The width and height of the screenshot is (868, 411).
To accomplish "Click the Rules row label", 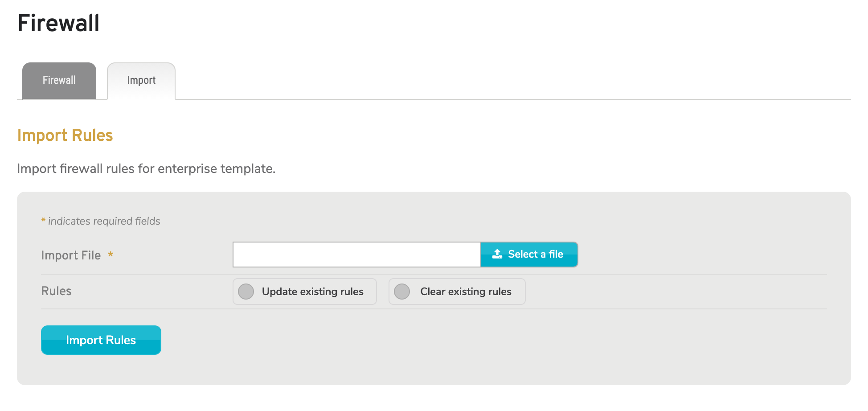I will (56, 291).
